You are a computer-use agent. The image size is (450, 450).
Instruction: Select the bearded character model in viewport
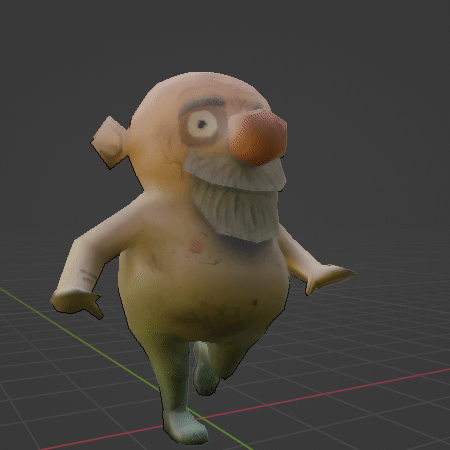tap(203, 258)
